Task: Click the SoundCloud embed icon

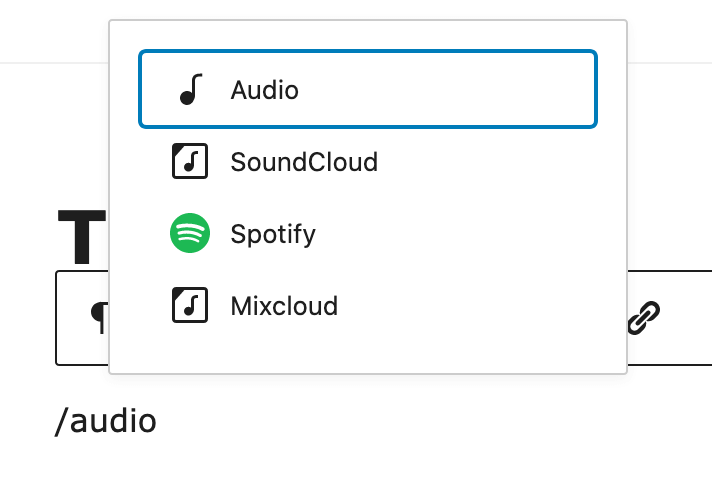Action: [190, 161]
